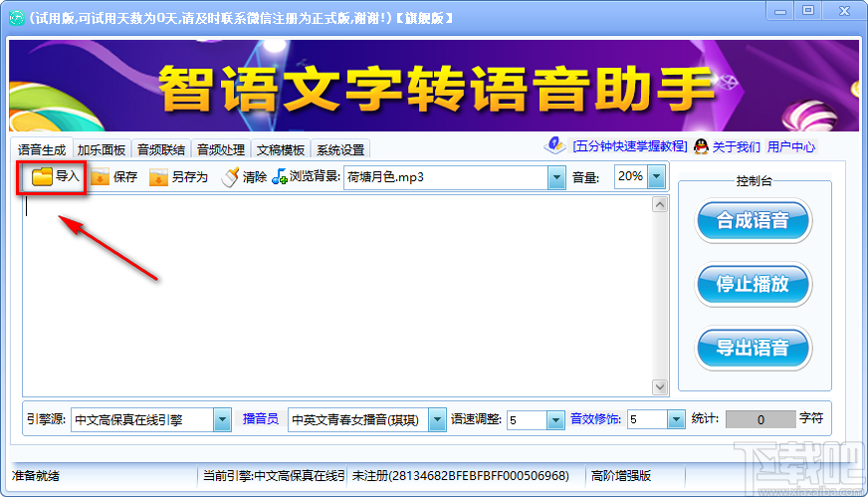The height and width of the screenshot is (497, 868).
Task: Click the 导入 import folder icon
Action: (42, 176)
